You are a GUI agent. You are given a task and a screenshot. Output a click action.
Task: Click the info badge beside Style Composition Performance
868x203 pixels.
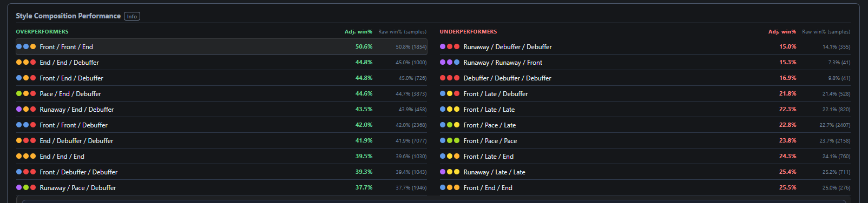132,16
